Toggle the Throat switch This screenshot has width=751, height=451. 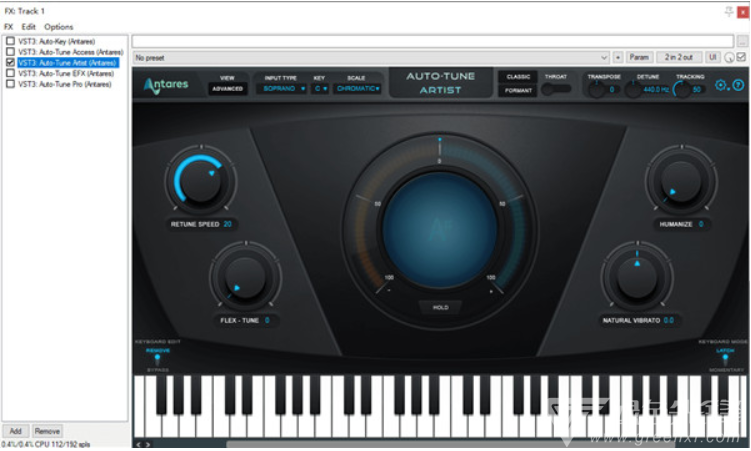tap(556, 89)
